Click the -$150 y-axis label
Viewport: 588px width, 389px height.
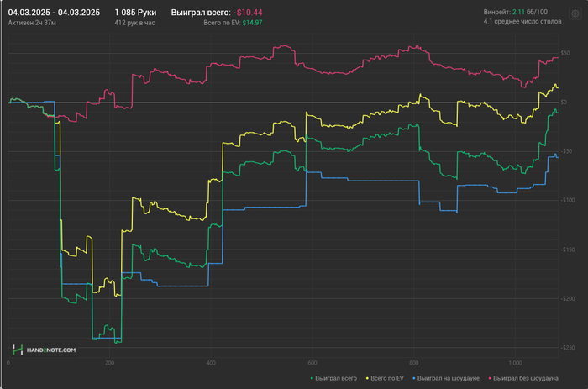click(567, 250)
